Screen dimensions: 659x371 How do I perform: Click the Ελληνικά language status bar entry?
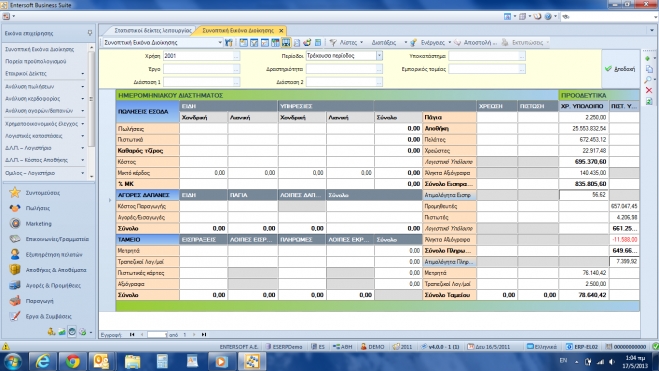coord(542,347)
